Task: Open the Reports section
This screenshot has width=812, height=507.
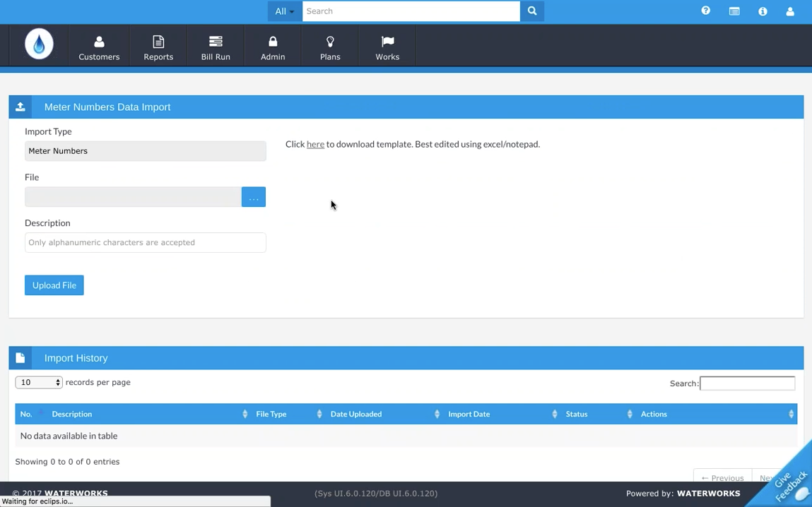Action: click(x=158, y=48)
